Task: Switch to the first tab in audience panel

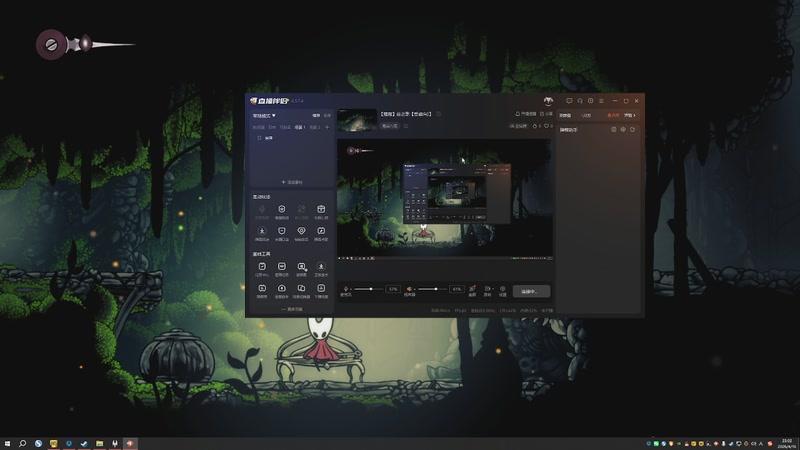Action: pos(565,116)
